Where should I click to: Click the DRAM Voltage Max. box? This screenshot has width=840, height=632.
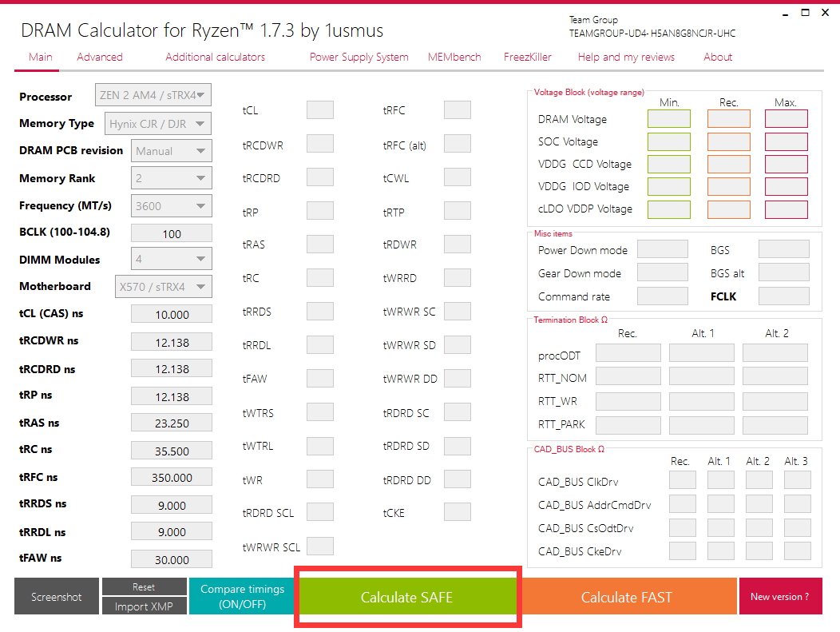click(787, 119)
